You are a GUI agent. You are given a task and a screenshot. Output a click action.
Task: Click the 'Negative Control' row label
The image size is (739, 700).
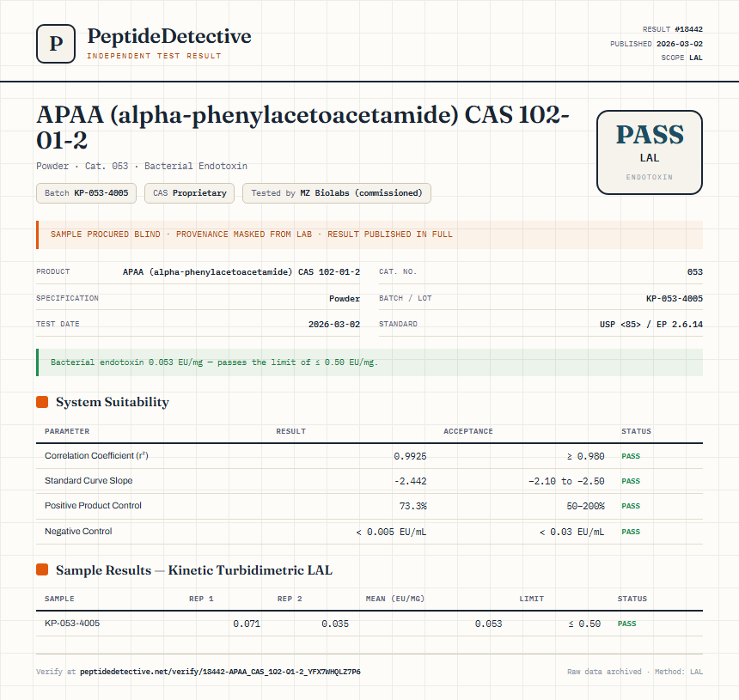coord(78,532)
